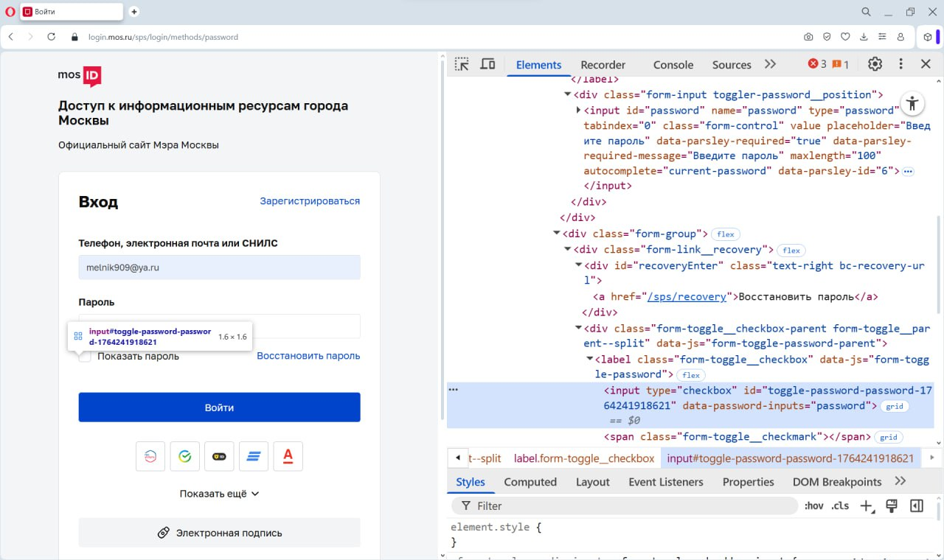Expand 'Показать ещё' login options
Viewport: 944px width, 560px height.
(219, 494)
